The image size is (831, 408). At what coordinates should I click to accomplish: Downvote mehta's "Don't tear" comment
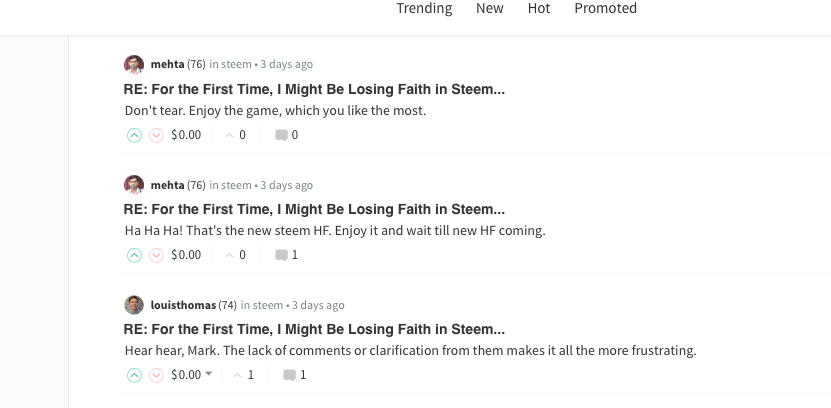pos(156,135)
